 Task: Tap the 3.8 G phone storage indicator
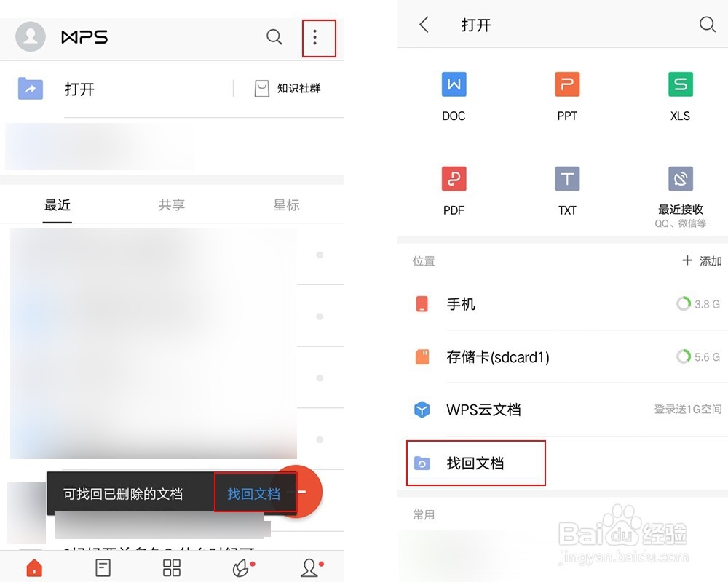pos(698,304)
